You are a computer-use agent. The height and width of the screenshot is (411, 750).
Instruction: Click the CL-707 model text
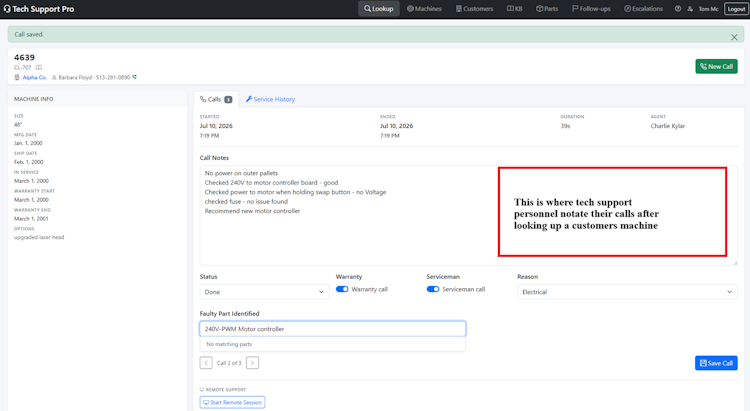coord(22,67)
